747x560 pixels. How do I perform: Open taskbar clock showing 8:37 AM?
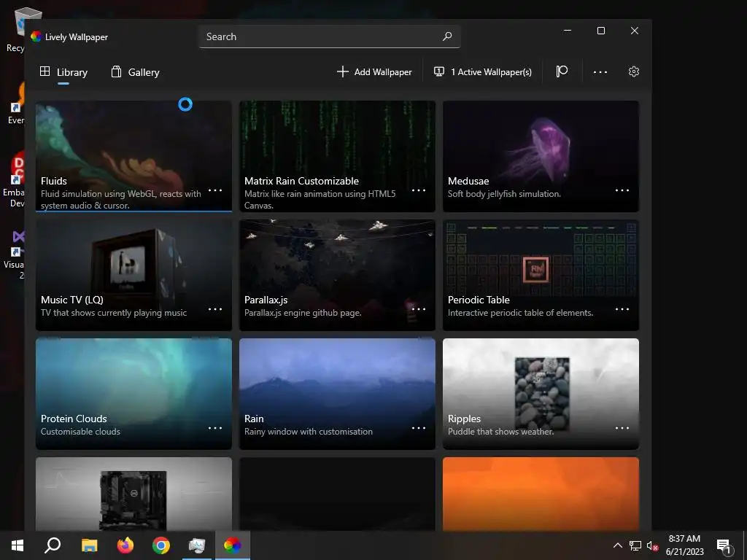pos(684,545)
